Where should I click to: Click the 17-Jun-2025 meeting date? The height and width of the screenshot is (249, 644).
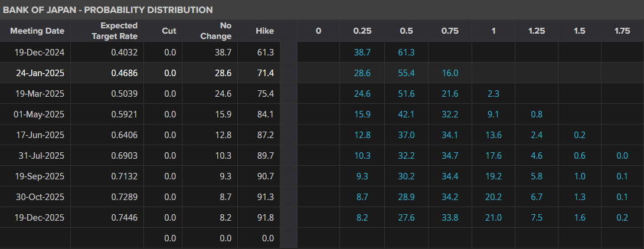tap(40, 135)
